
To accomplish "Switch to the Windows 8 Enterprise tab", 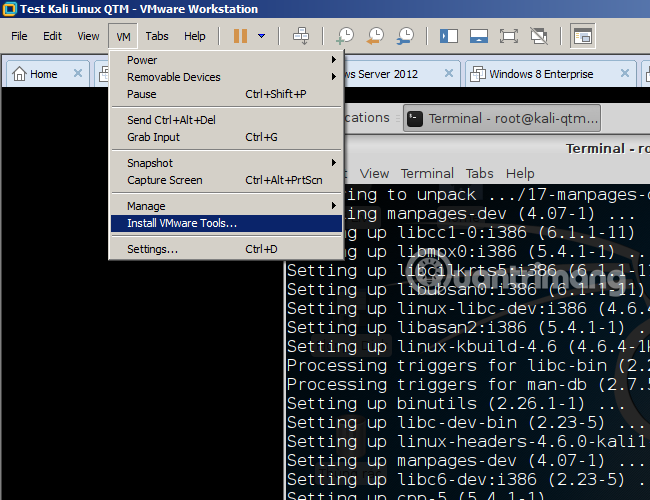I will 551,74.
